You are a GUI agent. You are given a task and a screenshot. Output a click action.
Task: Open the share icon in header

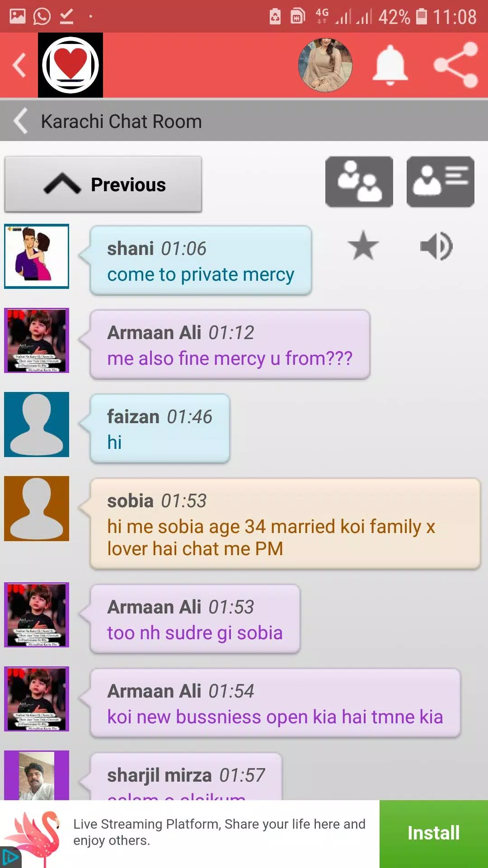click(x=455, y=65)
